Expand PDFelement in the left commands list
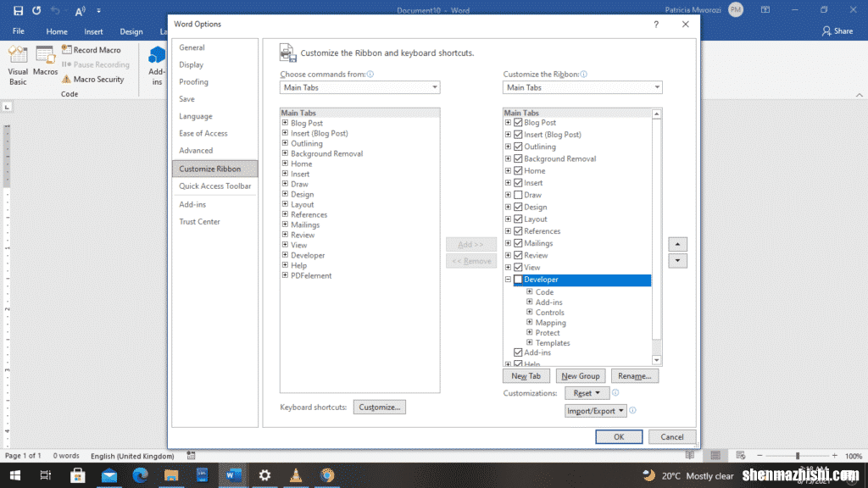Screen dimensions: 868x488 pyautogui.click(x=285, y=275)
